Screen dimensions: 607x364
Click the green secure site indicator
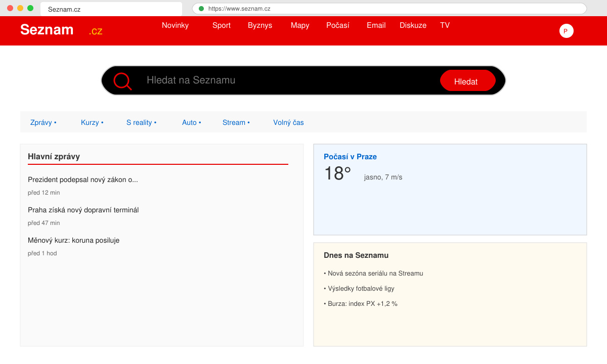coord(201,9)
